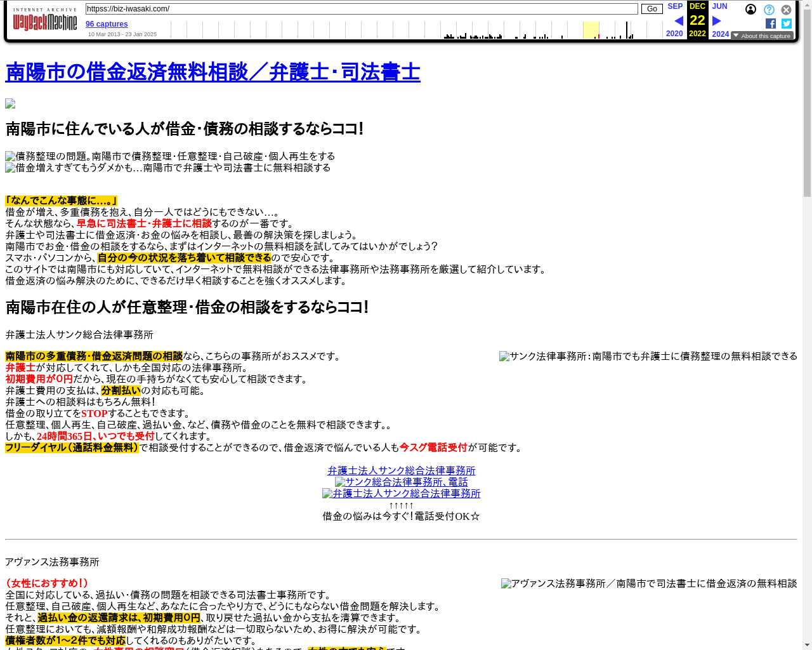This screenshot has width=812, height=650.
Task: Jump to JUN 2024 capture
Action: pos(719,6)
